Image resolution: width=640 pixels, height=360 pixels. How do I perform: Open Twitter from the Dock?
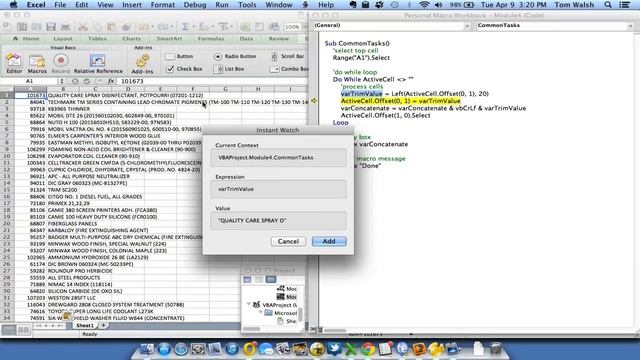[334, 349]
